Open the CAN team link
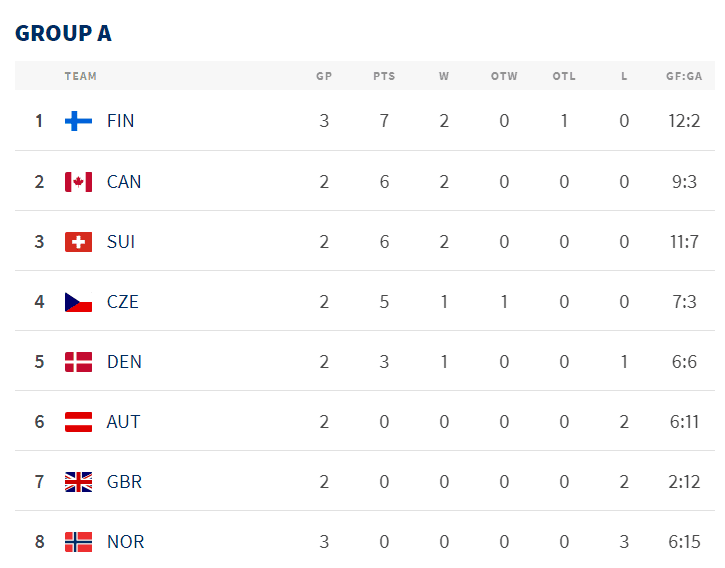 124,181
